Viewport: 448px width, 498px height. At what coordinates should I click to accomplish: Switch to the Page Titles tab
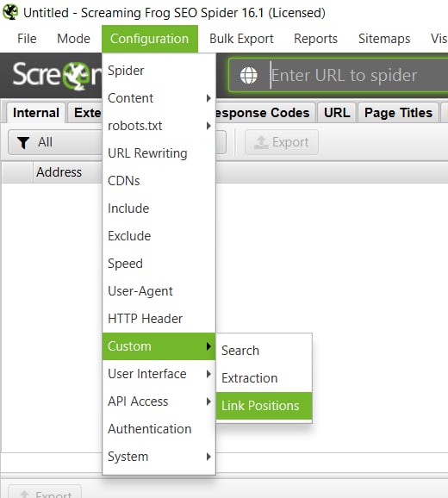398,113
